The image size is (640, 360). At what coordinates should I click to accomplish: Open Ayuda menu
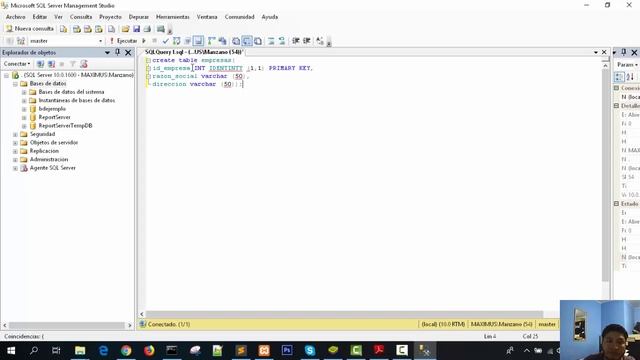tap(269, 17)
